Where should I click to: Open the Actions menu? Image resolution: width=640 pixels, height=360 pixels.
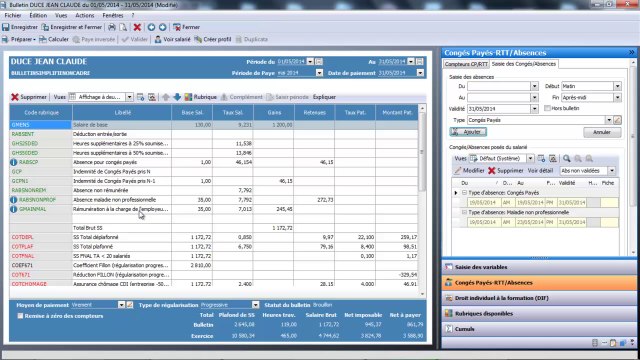[84, 16]
